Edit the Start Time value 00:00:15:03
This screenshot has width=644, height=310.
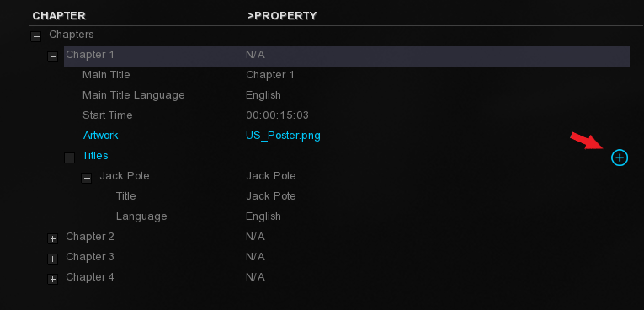point(277,115)
